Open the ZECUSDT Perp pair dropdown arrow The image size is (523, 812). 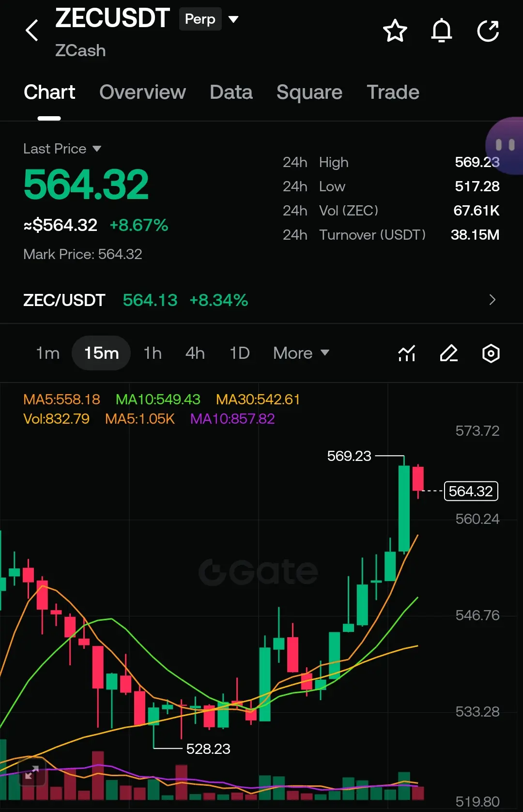point(233,19)
